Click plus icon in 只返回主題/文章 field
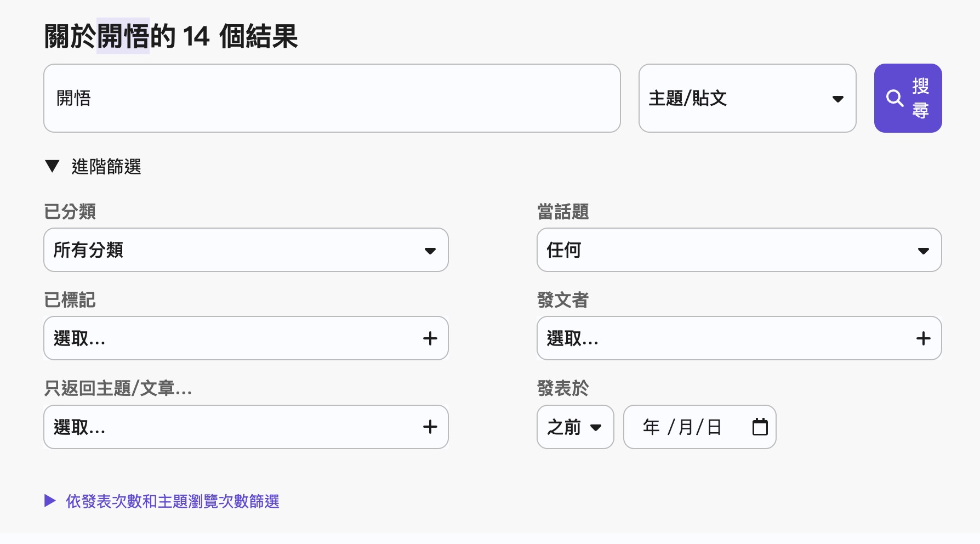 [x=430, y=427]
